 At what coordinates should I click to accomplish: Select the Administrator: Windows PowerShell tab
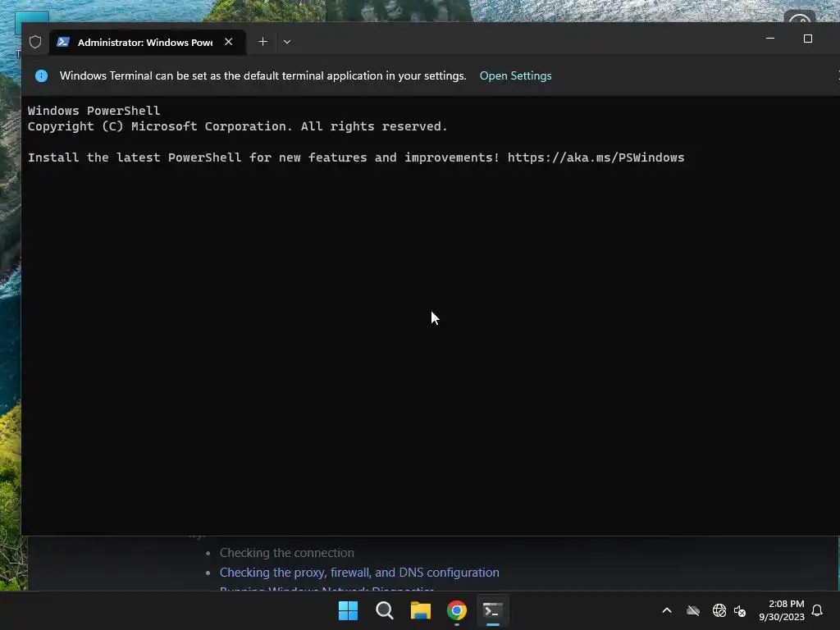click(x=148, y=42)
